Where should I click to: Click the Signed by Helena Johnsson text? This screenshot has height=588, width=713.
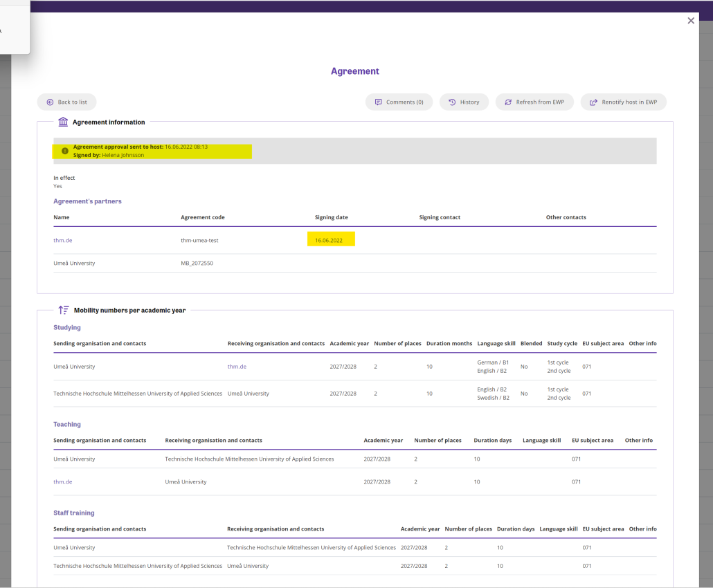pos(109,155)
